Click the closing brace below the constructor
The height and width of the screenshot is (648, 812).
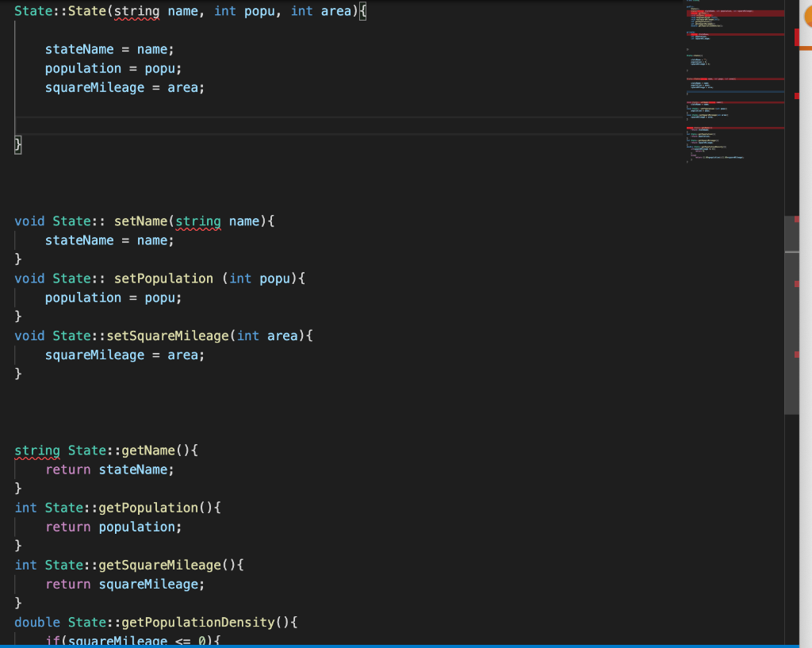(x=17, y=144)
